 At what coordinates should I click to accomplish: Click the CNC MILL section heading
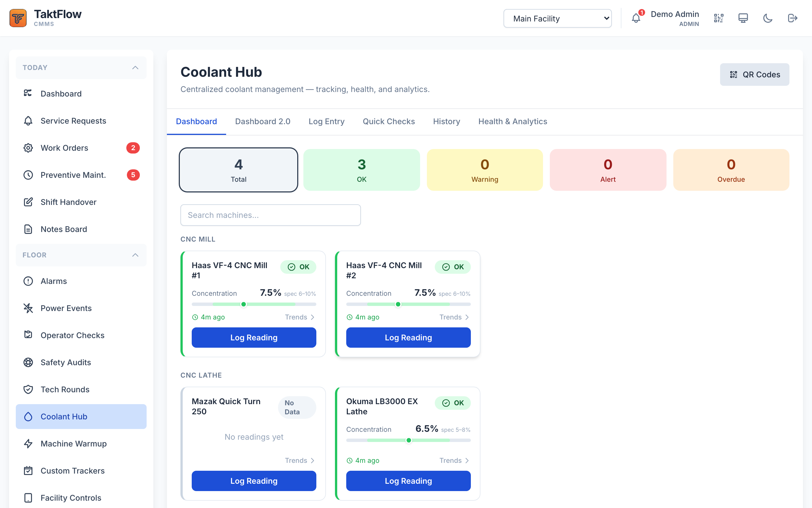pyautogui.click(x=198, y=239)
